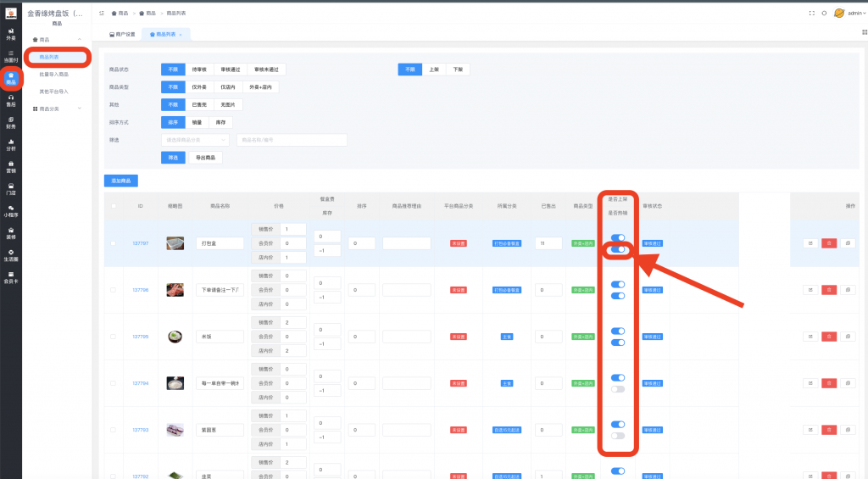
Task: Click the fullscreen icon in the top bar
Action: click(811, 13)
